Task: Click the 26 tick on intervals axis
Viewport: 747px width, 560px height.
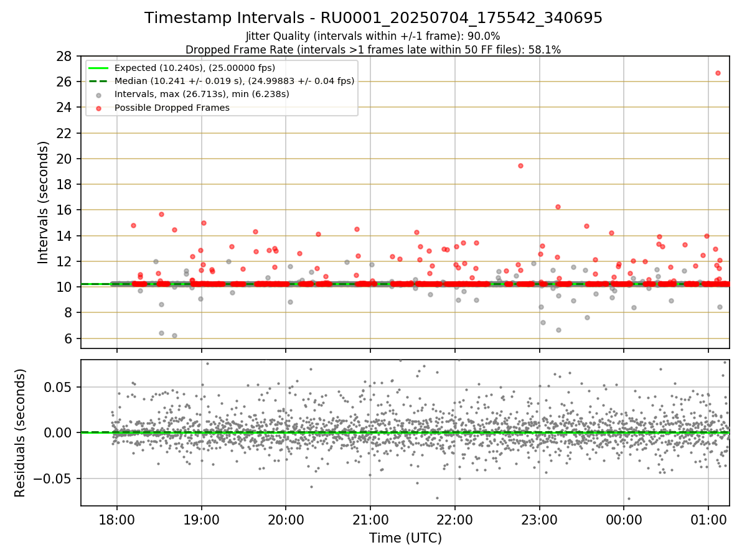Action: point(65,82)
